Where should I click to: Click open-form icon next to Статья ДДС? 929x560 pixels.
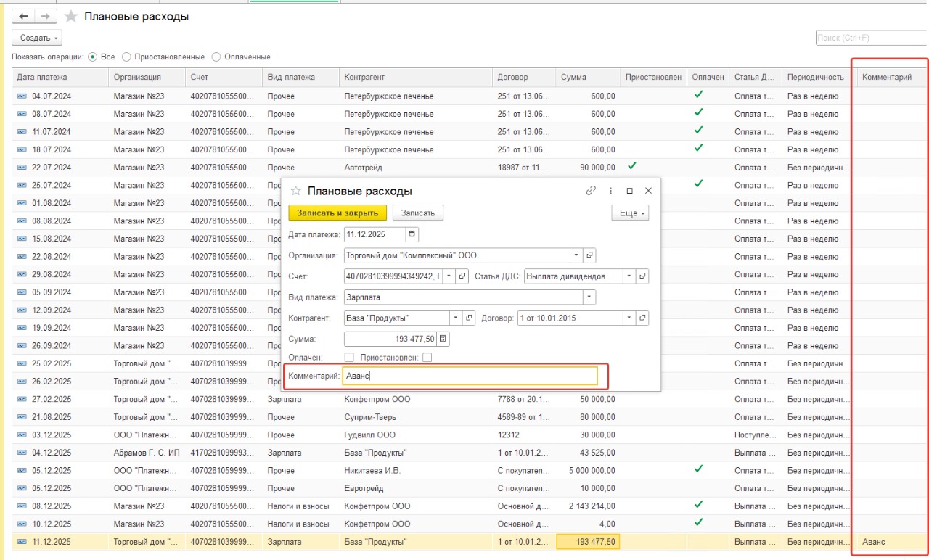point(642,276)
